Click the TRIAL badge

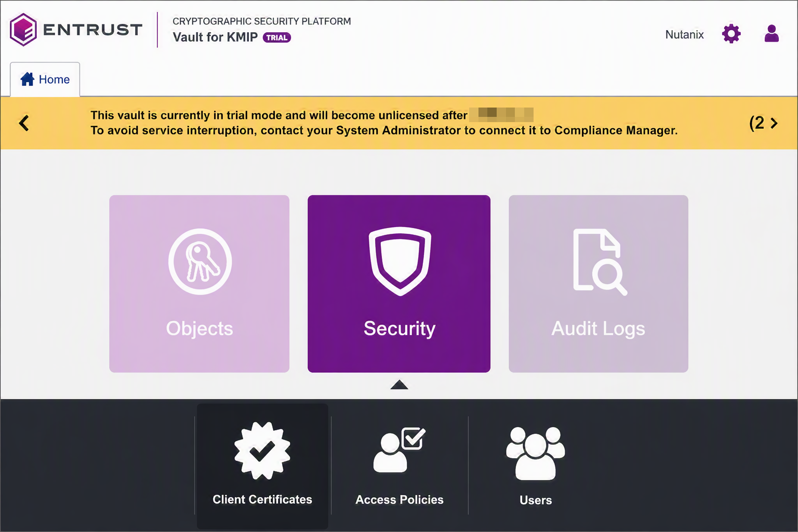pos(277,37)
